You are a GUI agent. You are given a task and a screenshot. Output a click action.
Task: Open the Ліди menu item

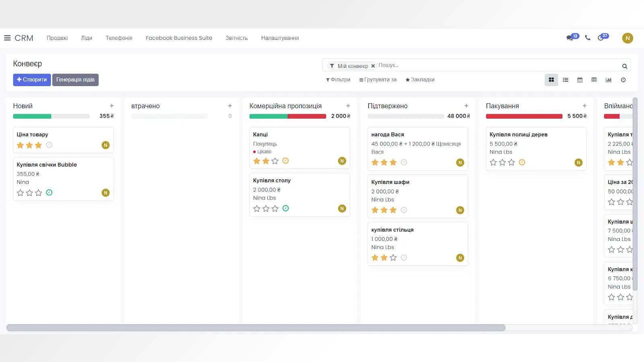pyautogui.click(x=87, y=38)
